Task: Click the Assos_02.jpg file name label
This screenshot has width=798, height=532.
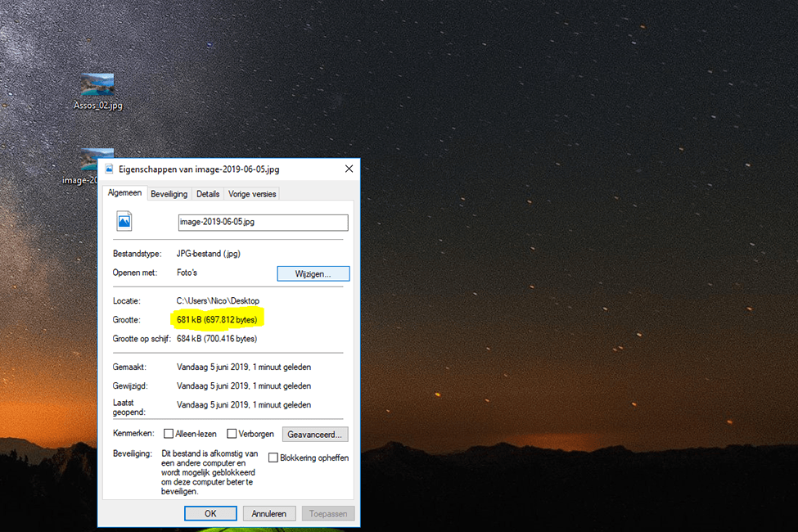Action: pos(97,106)
